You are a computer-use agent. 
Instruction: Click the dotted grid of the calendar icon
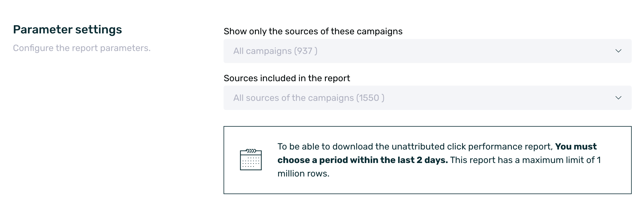point(251,162)
